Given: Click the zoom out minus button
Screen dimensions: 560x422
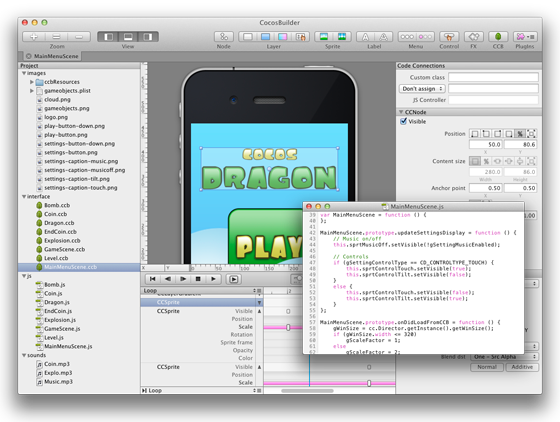Looking at the screenshot, I should coord(79,36).
